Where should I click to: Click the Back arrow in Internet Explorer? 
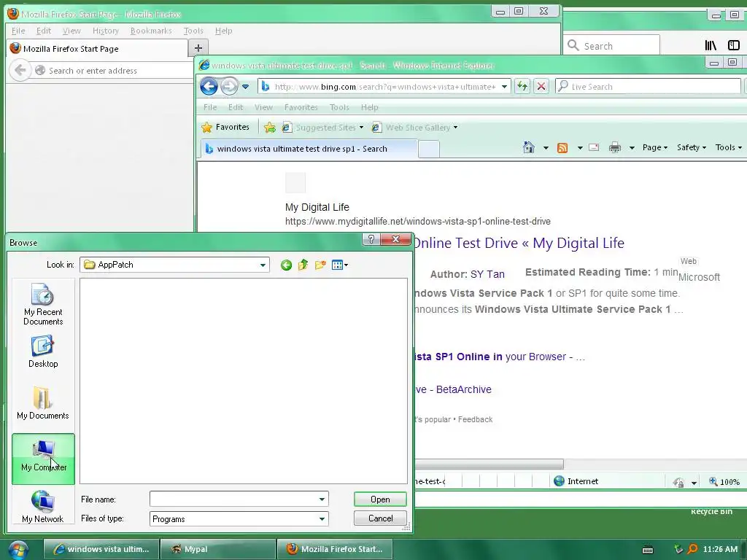(209, 86)
